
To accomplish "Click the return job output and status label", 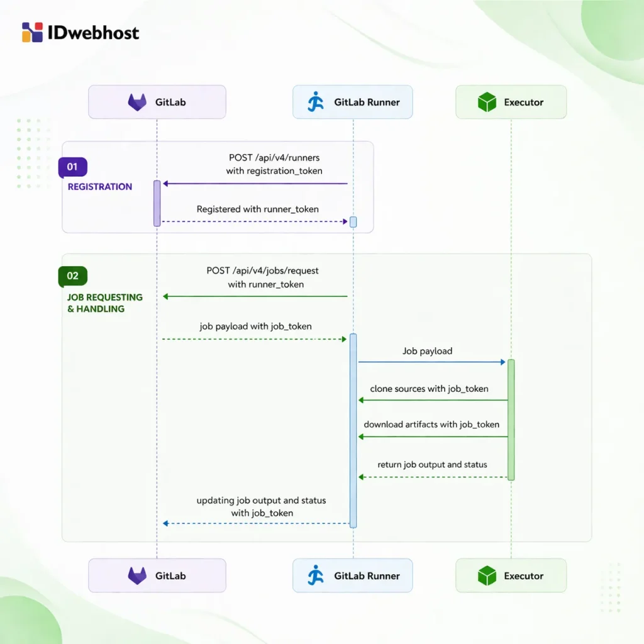I will [432, 465].
